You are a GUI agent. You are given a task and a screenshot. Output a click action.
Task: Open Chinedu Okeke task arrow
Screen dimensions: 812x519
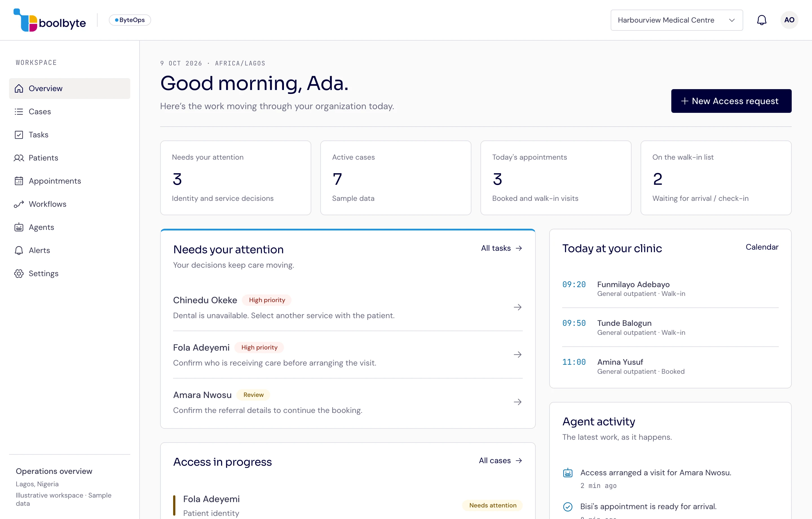pos(517,307)
